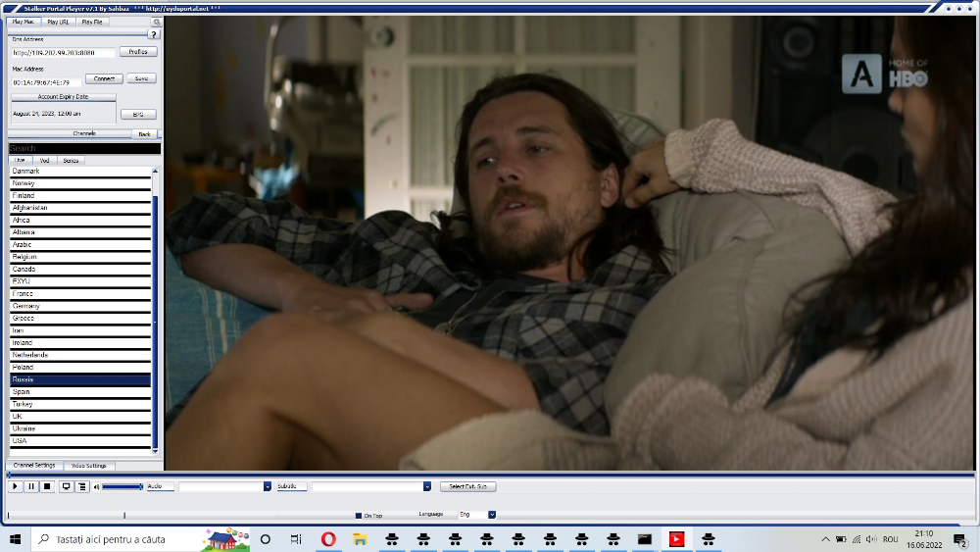
Task: Select Belgium in the channel list
Action: (80, 257)
